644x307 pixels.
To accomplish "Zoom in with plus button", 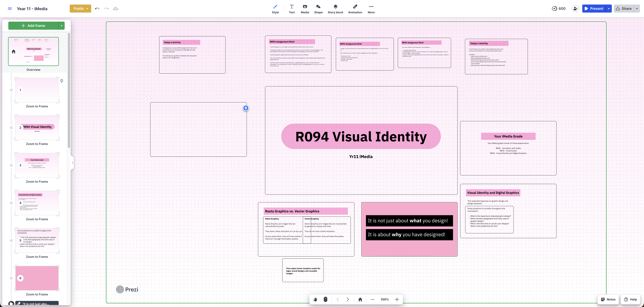I will pos(397,299).
